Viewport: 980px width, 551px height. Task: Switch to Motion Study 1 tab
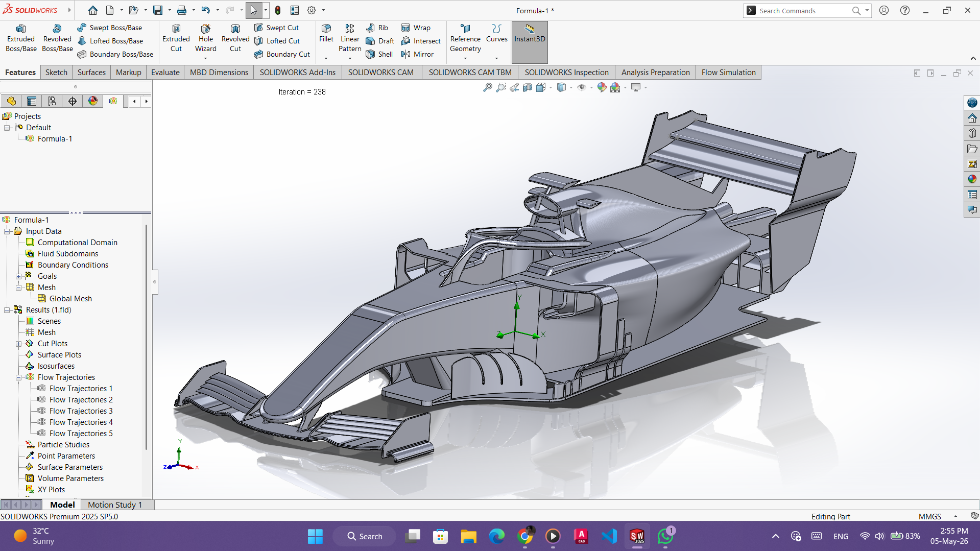(115, 505)
